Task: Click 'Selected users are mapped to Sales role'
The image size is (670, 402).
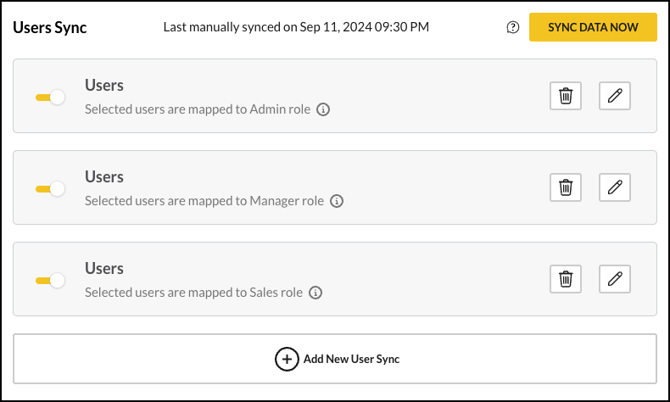Action: click(x=194, y=293)
